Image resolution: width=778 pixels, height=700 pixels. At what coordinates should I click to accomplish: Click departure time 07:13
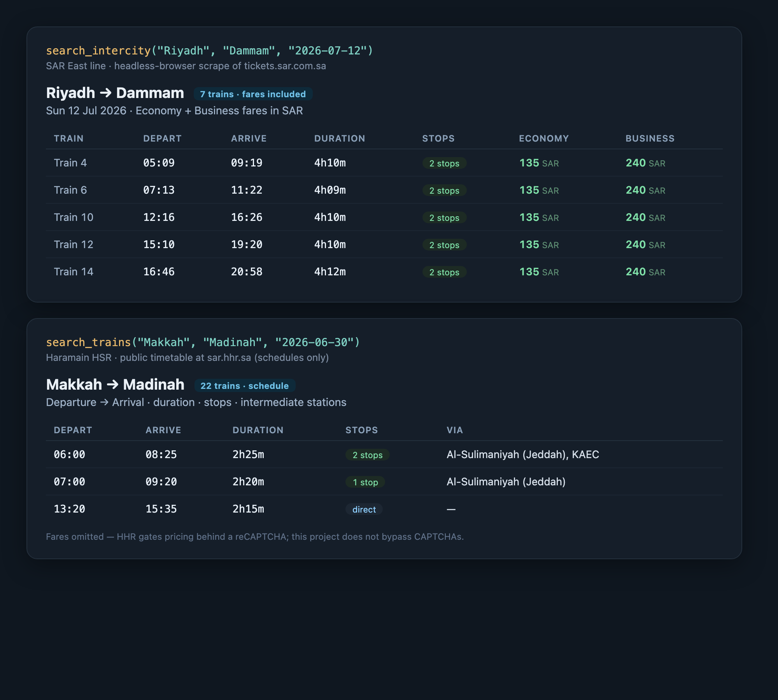click(159, 190)
